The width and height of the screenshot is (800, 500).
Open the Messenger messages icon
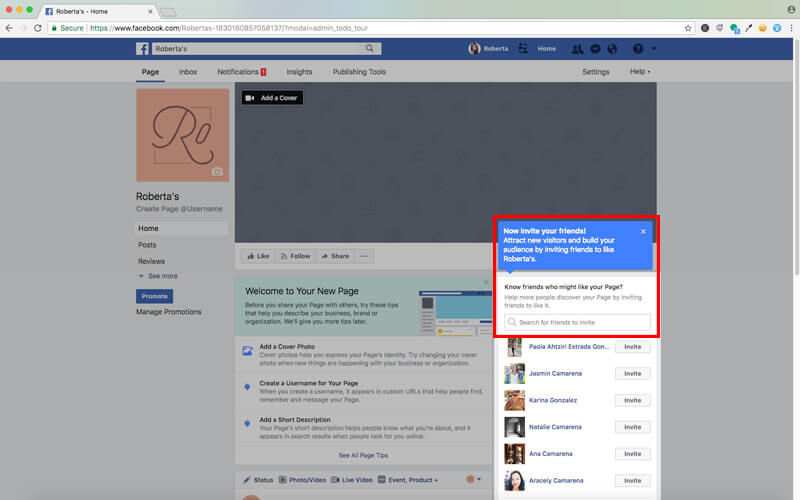(595, 49)
